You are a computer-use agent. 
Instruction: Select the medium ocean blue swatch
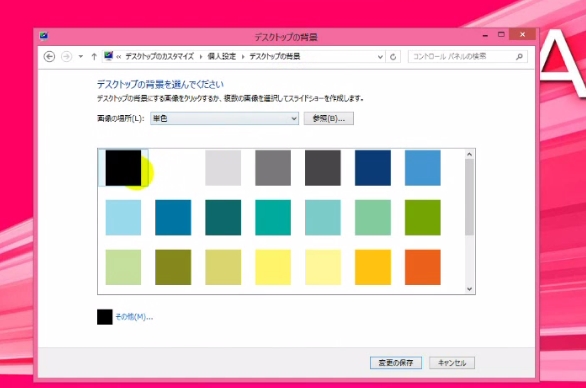(173, 218)
